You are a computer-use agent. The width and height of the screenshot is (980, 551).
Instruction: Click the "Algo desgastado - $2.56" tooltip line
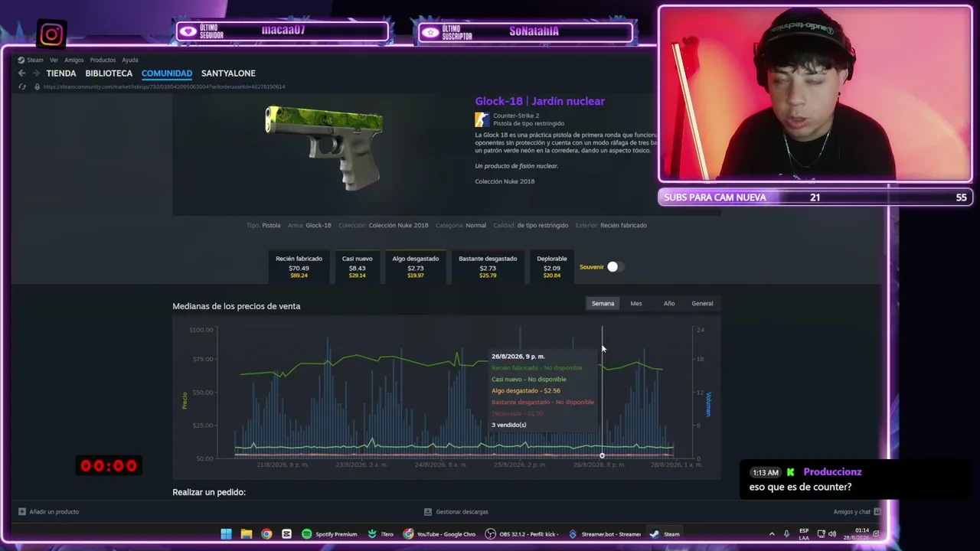(x=526, y=391)
